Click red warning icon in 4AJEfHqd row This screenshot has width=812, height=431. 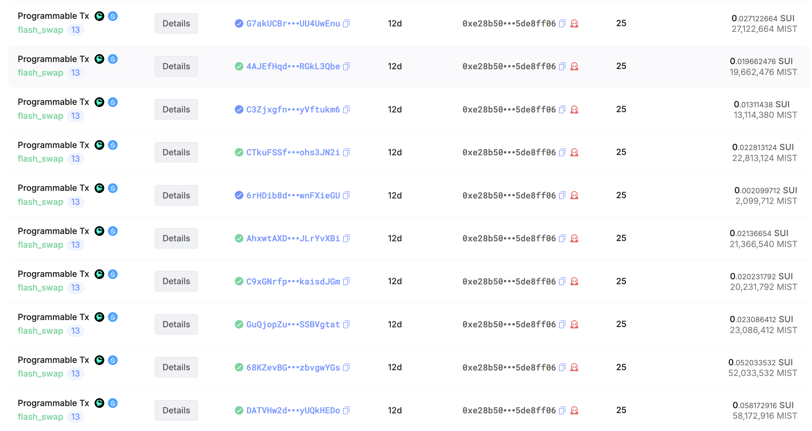pyautogui.click(x=574, y=66)
